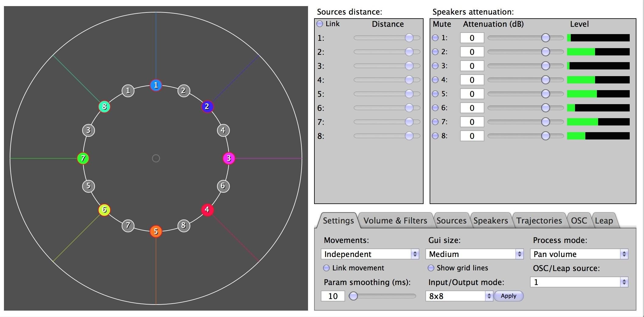
Task: Click the distance slider for source 4
Action: pos(409,80)
